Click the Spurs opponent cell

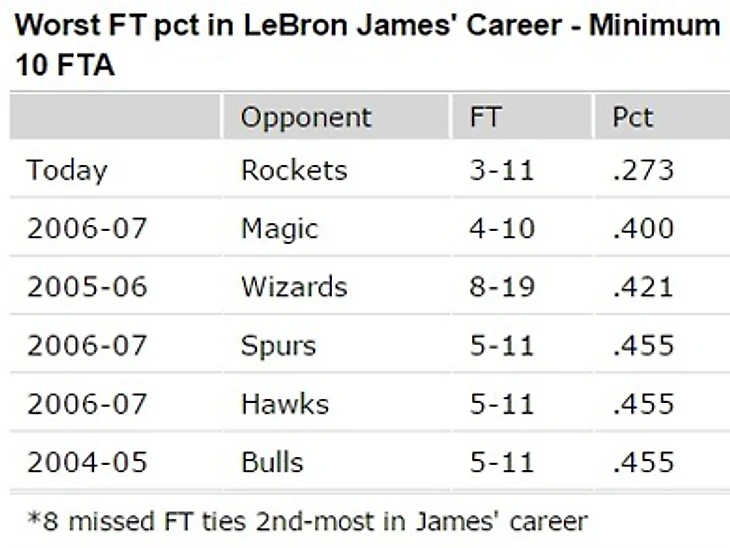coord(278,346)
